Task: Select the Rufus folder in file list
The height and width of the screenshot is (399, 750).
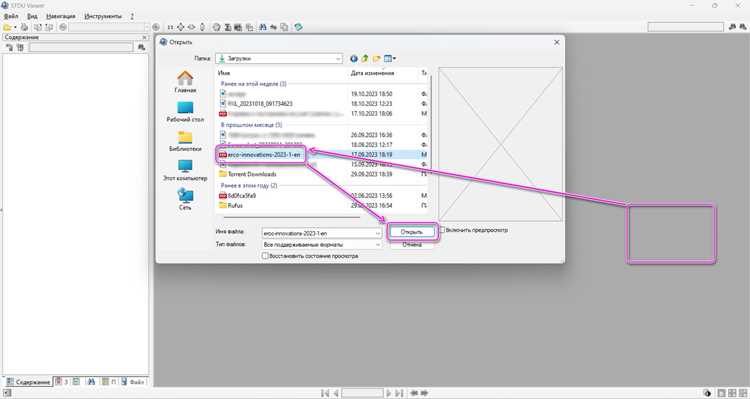Action: pos(231,205)
